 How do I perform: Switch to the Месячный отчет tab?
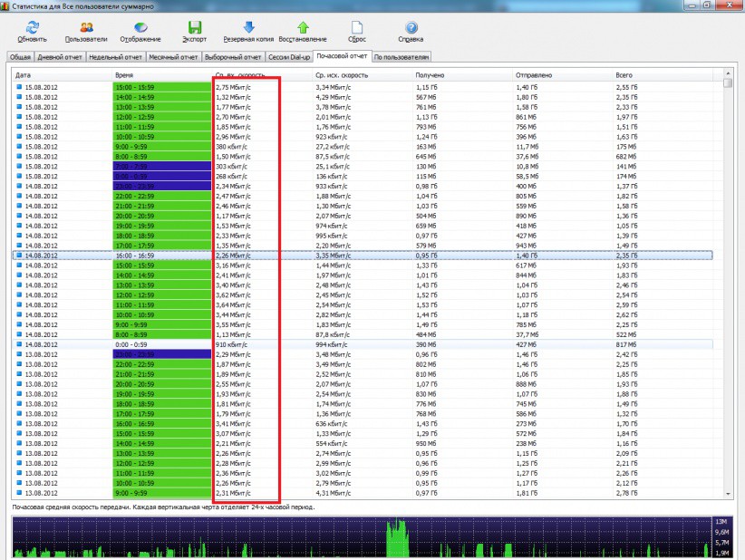(x=173, y=56)
